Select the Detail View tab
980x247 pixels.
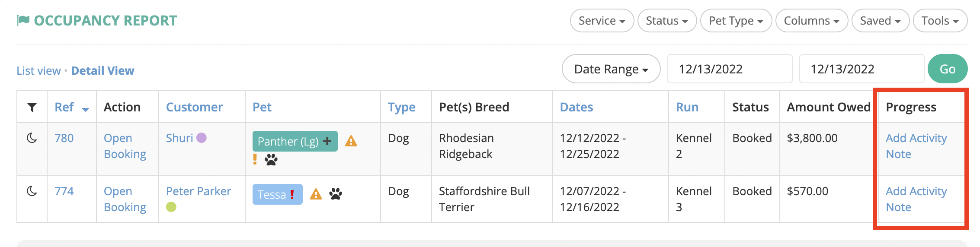[102, 70]
